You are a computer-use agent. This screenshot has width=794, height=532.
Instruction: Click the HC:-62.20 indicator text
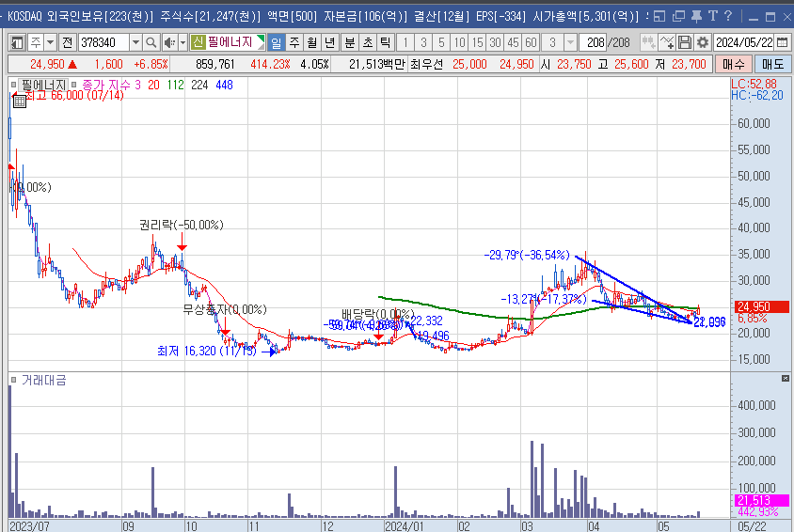[757, 95]
